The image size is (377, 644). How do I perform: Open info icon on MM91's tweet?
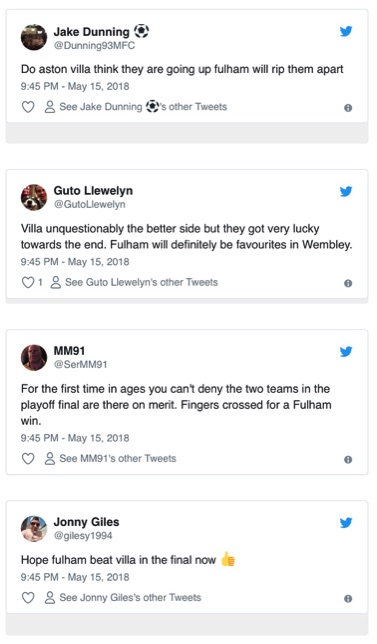click(348, 459)
